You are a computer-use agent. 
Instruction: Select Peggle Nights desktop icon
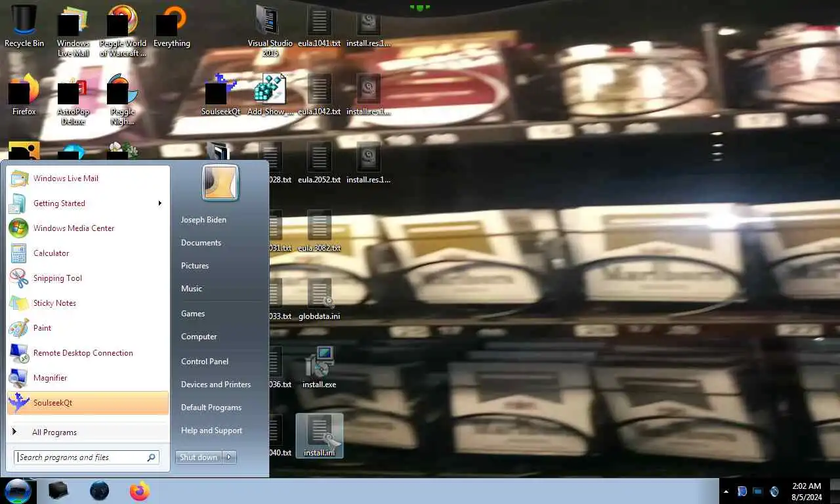tap(123, 100)
